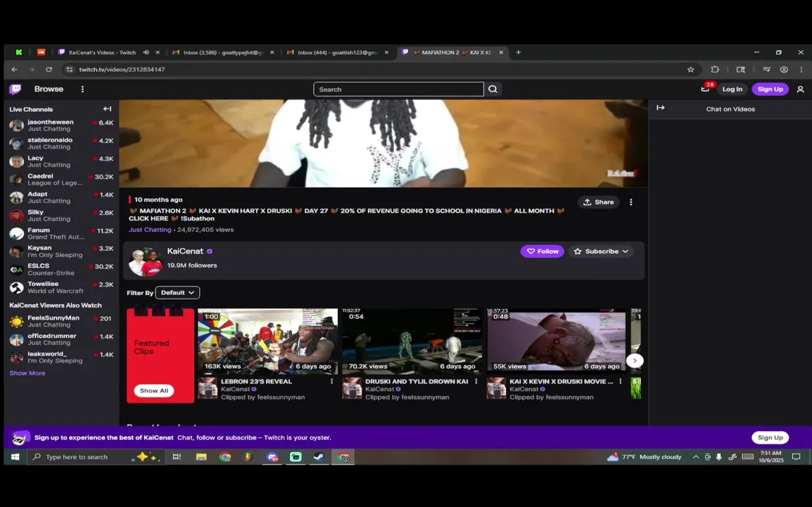This screenshot has width=812, height=507.
Task: Open the more options dots beside Browse
Action: pos(82,89)
